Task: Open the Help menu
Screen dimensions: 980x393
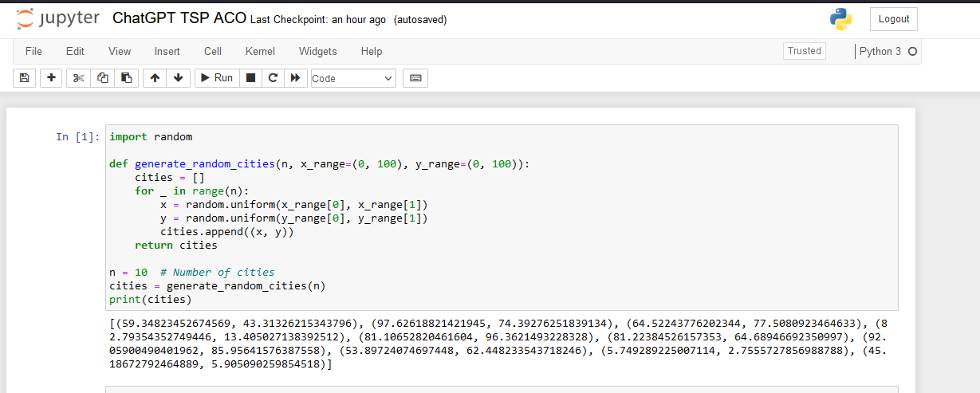Action: click(x=372, y=51)
